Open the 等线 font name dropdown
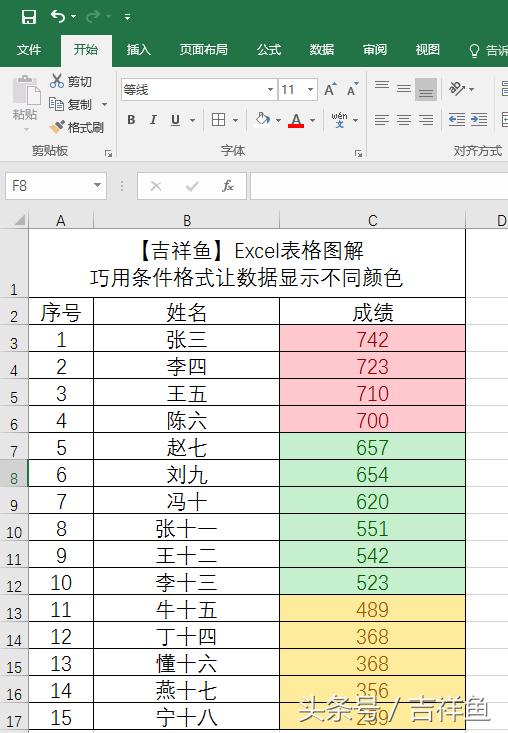 pos(270,90)
